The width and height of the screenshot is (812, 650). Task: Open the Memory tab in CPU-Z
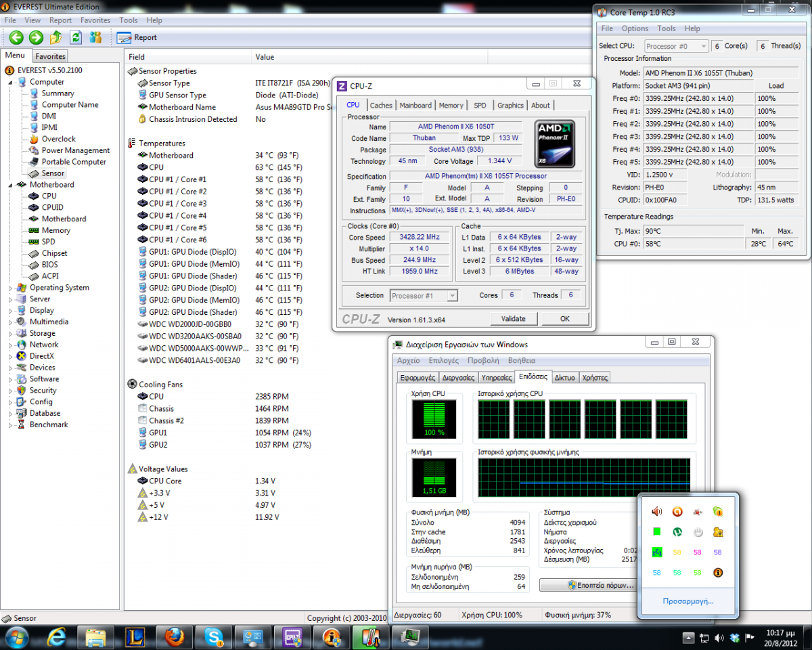(451, 105)
